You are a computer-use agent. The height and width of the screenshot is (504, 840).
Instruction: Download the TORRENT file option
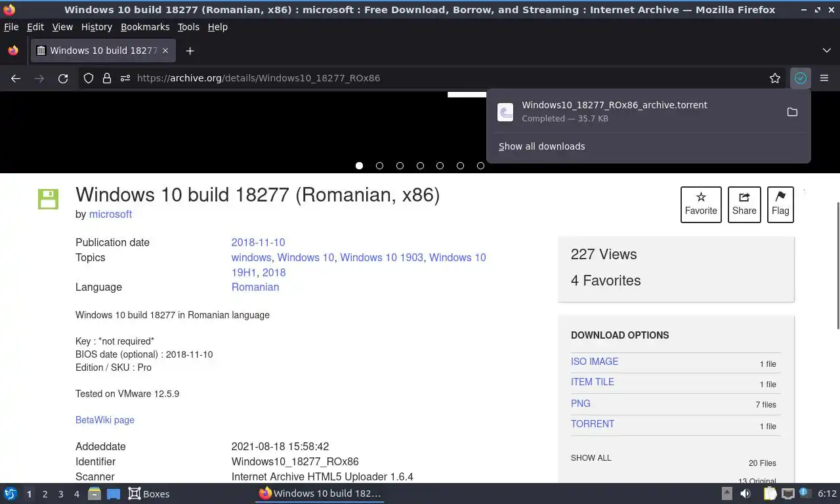pyautogui.click(x=593, y=424)
